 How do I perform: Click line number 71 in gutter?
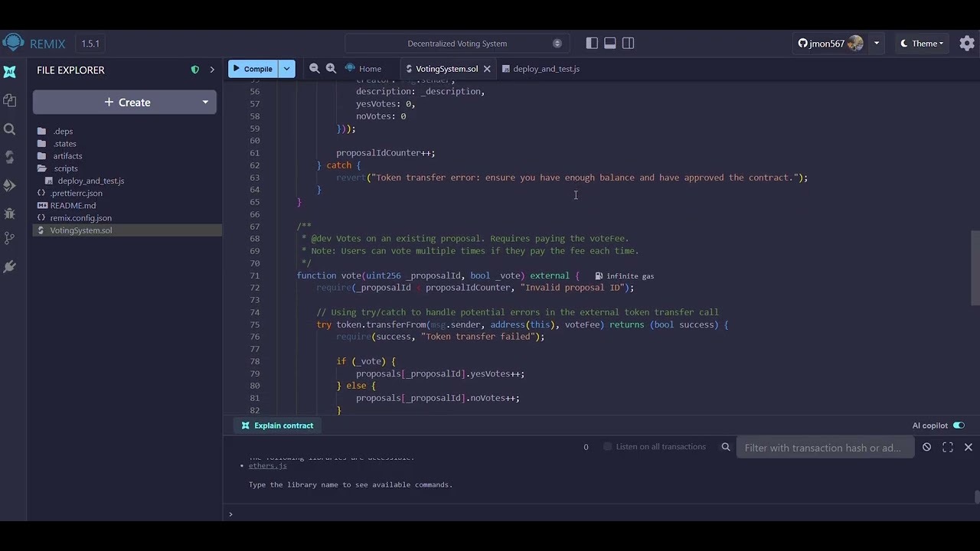pyautogui.click(x=254, y=275)
